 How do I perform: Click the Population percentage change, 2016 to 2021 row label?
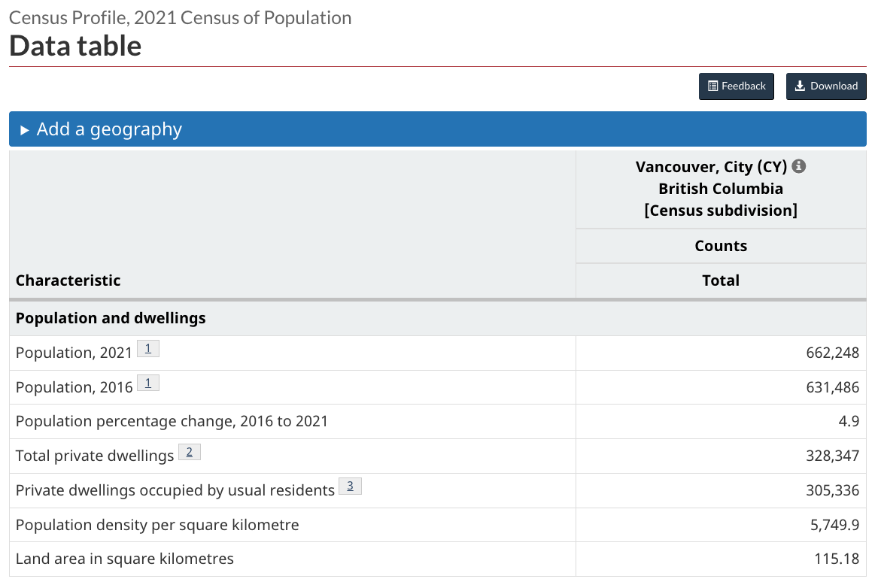[172, 421]
